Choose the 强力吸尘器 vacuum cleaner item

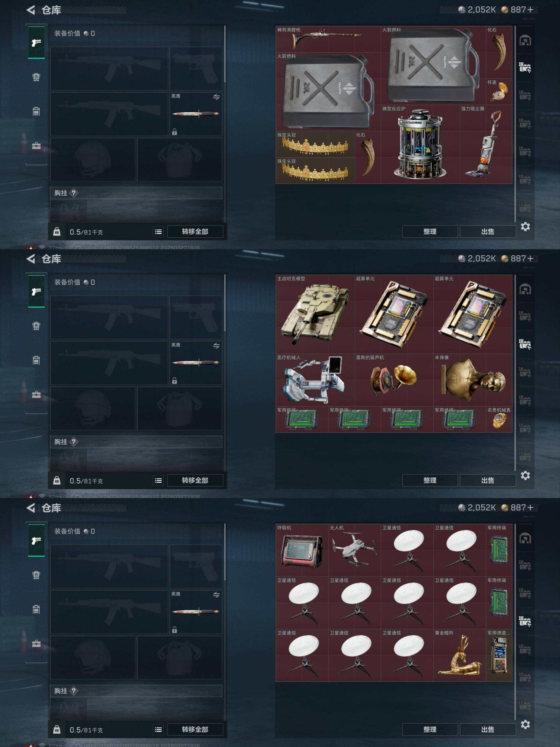click(486, 144)
